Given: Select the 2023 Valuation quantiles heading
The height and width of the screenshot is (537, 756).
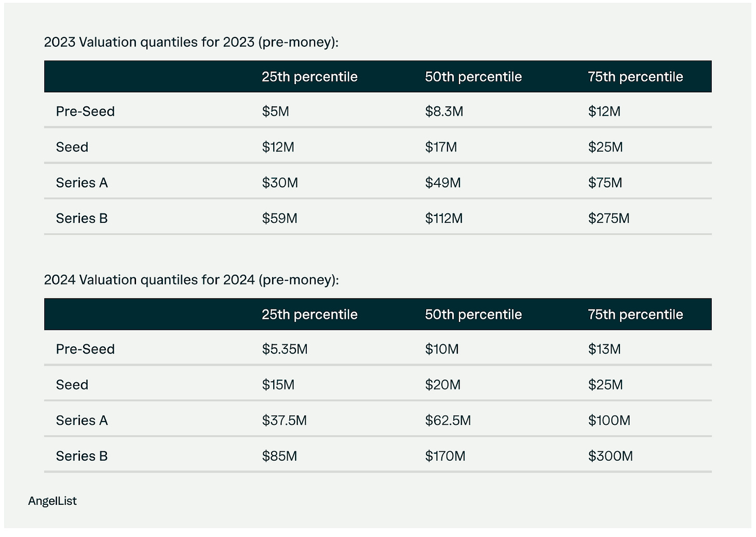Looking at the screenshot, I should [191, 42].
